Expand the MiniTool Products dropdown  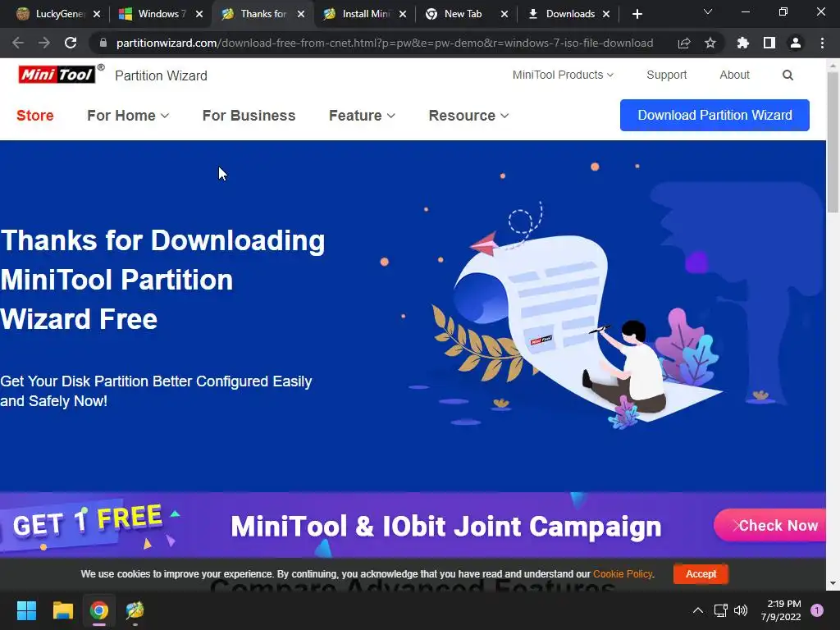click(563, 75)
